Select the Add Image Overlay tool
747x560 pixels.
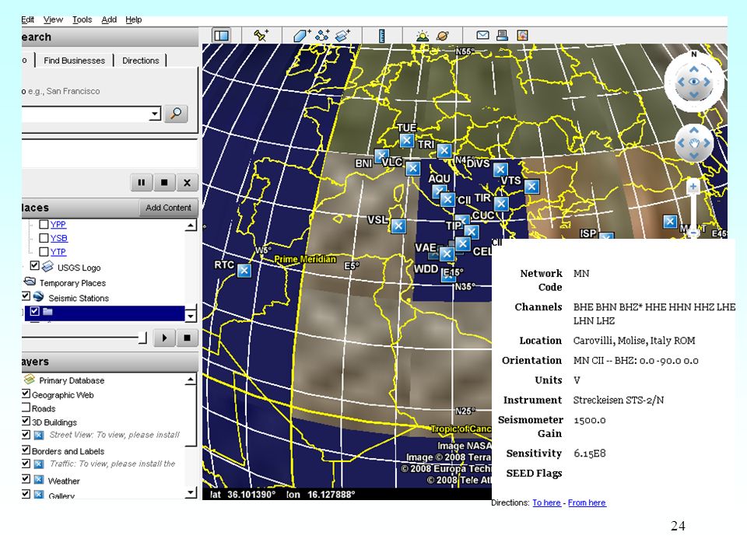click(x=342, y=36)
